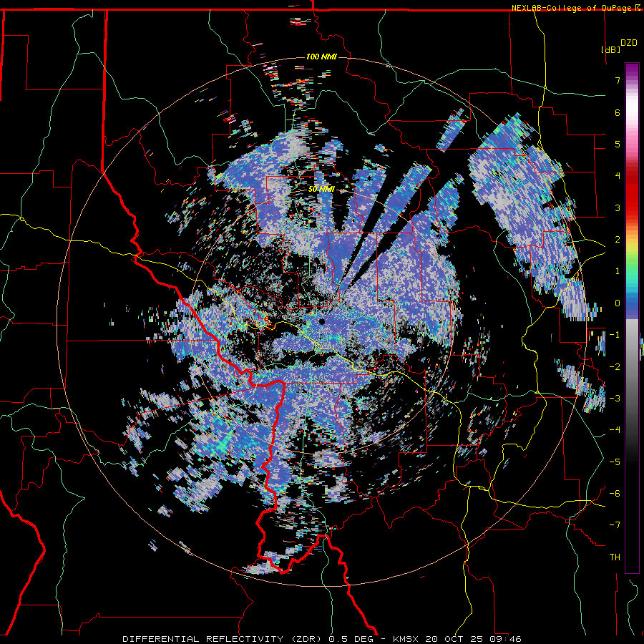Click the 5 value on the color scale

click(x=618, y=144)
